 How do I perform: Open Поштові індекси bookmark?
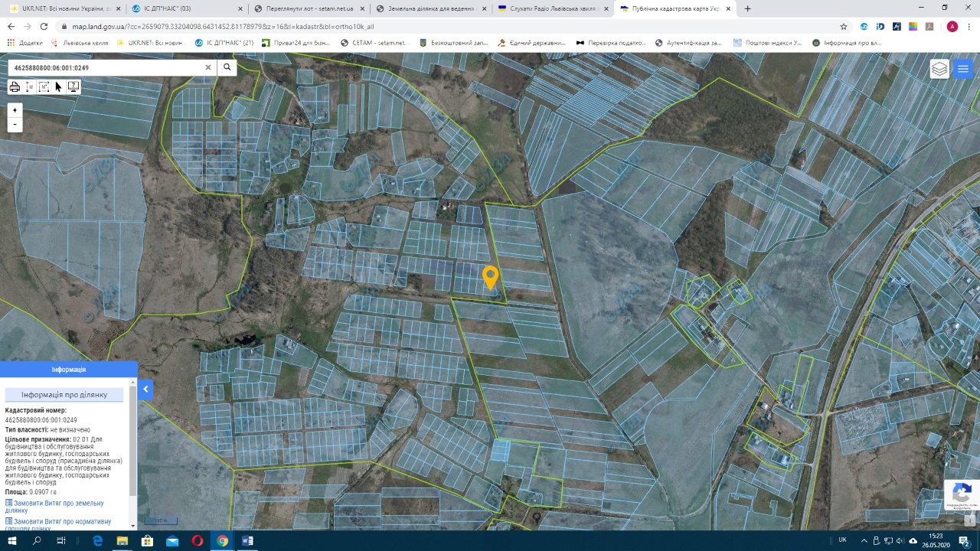click(768, 43)
